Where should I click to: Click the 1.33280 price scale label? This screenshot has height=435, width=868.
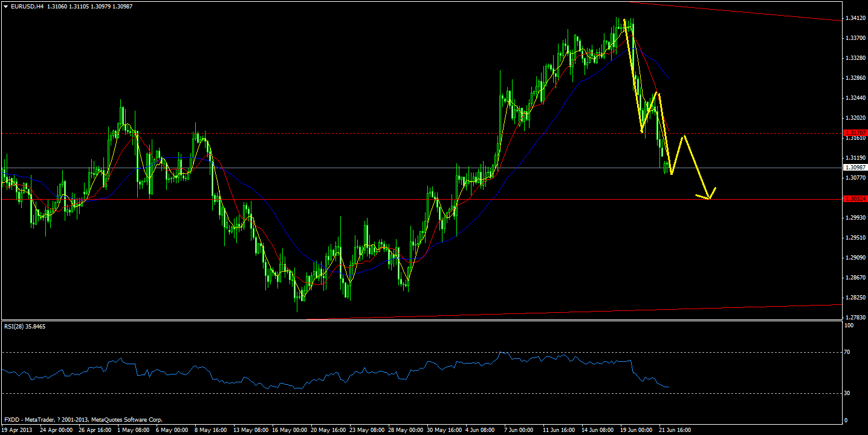coord(855,58)
